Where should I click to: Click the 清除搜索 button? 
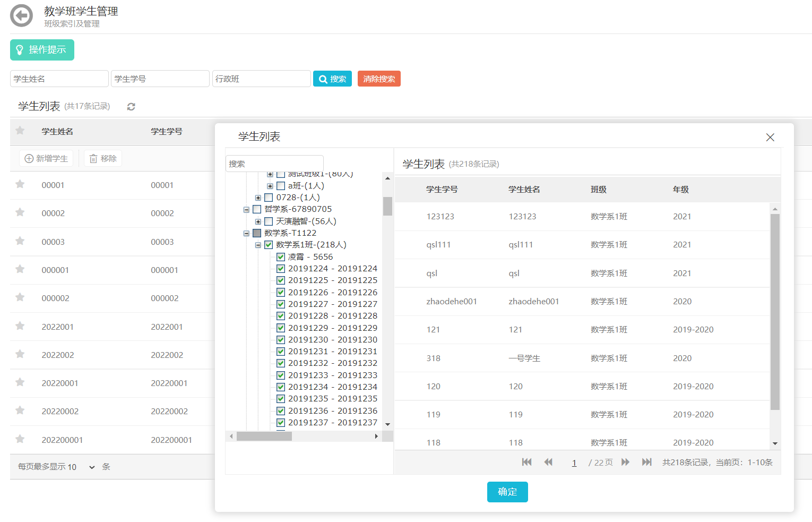379,79
